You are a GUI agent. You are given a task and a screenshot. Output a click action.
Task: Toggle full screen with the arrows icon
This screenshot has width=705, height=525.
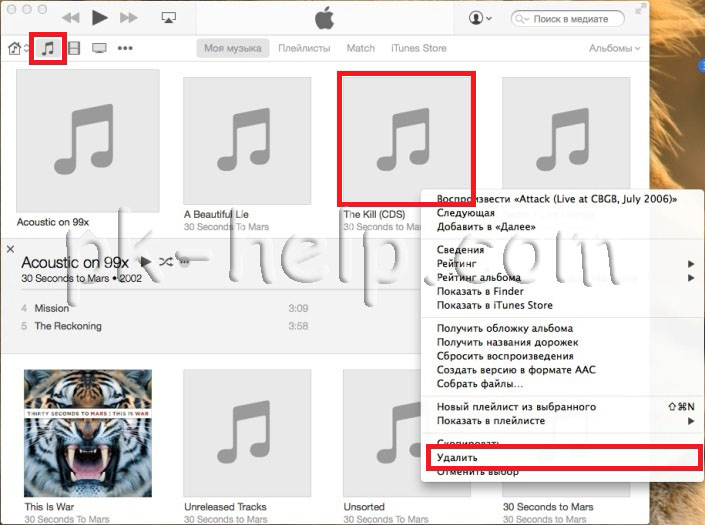640,9
